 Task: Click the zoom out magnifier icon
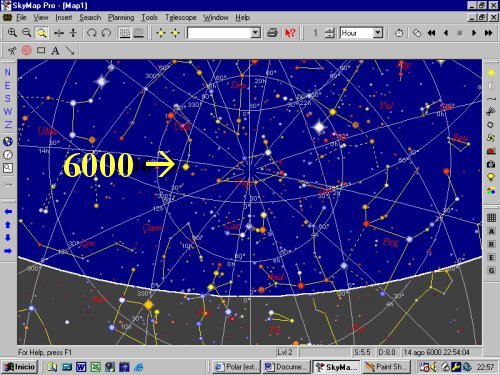click(x=26, y=33)
